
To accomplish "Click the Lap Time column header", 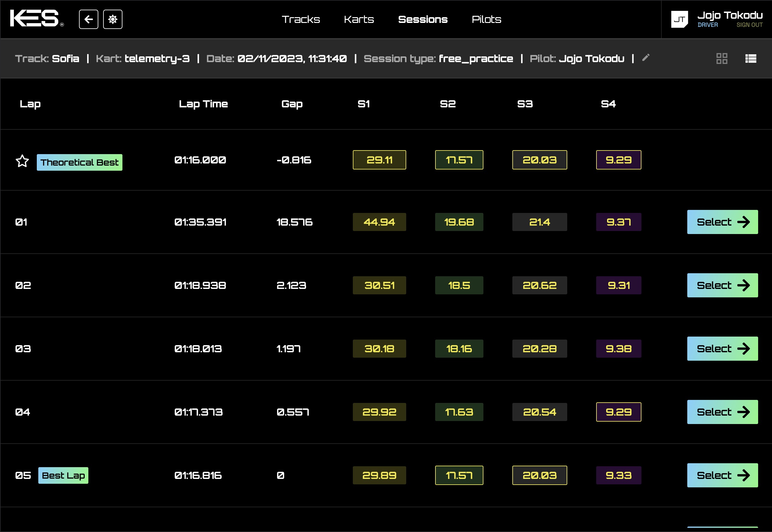I will pyautogui.click(x=203, y=104).
